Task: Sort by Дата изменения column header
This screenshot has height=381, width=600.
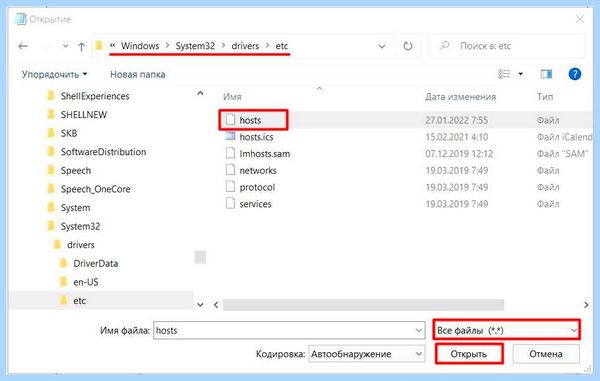Action: tap(460, 97)
